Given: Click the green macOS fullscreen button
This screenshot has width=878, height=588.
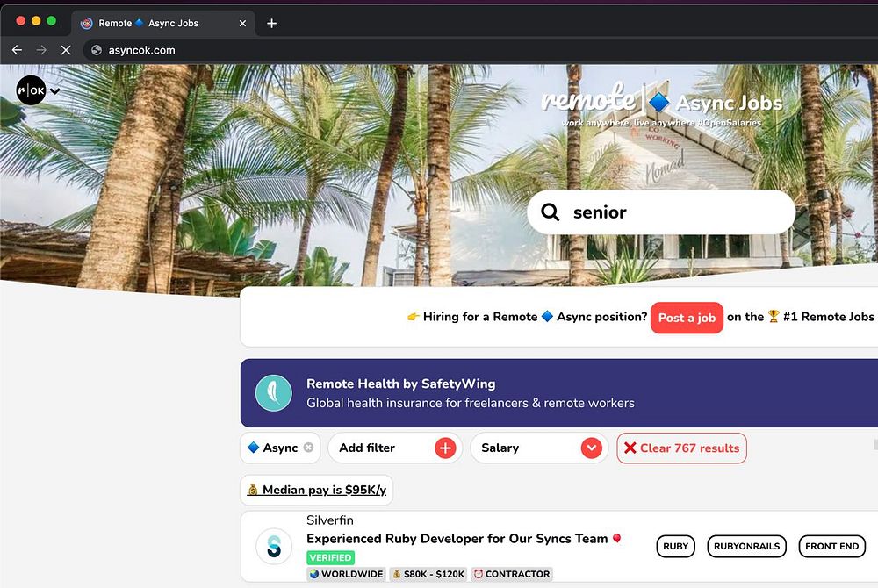Looking at the screenshot, I should click(52, 21).
